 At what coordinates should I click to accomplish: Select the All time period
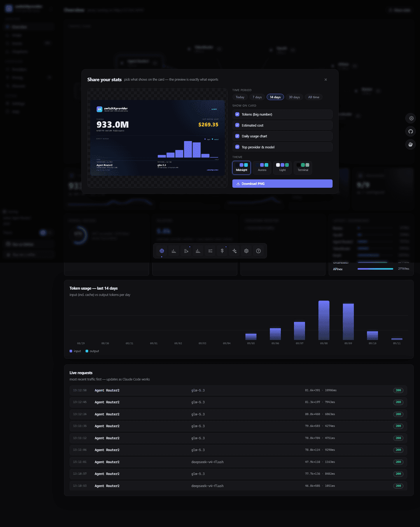(x=314, y=97)
